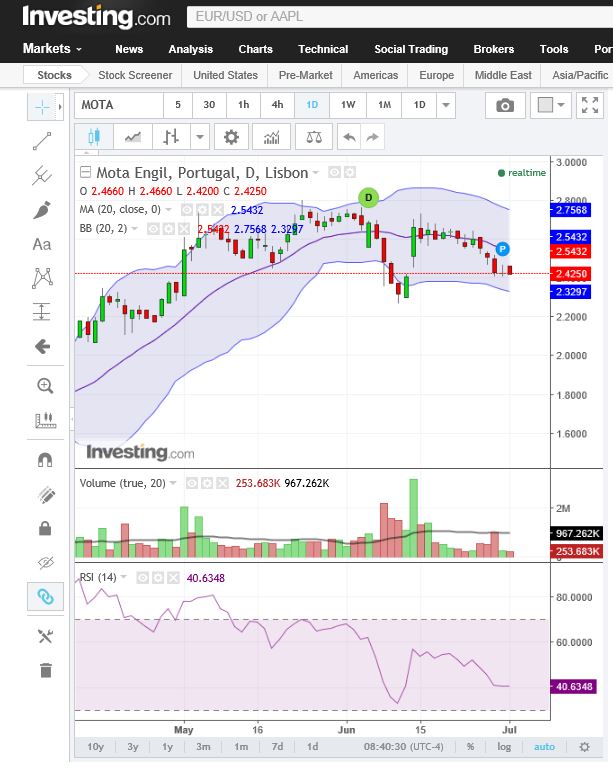Image resolution: width=613 pixels, height=768 pixels.
Task: Open Volume indicator dropdown arrow
Action: tap(173, 483)
